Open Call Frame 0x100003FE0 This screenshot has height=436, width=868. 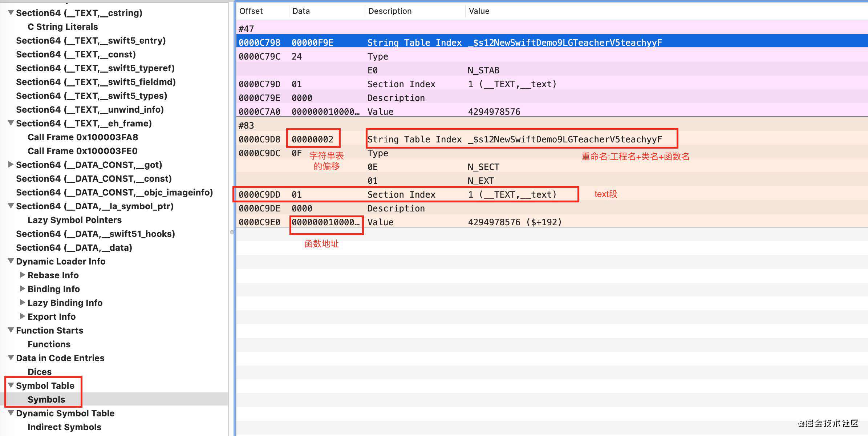[82, 151]
